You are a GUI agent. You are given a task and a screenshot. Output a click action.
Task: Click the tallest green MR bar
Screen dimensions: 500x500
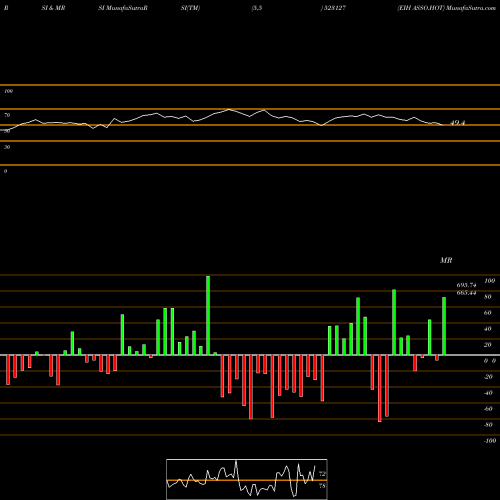pos(208,315)
